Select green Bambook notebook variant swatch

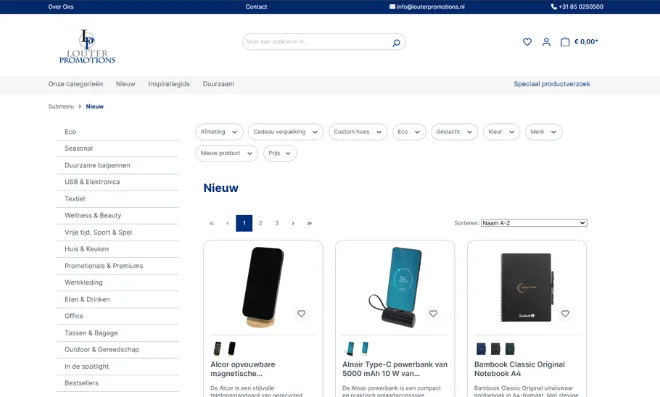(x=510, y=349)
